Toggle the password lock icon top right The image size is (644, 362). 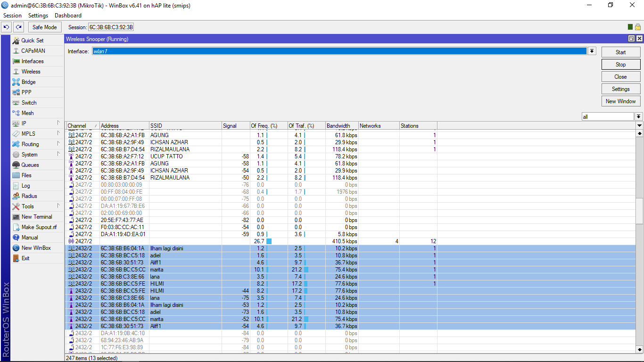tap(639, 27)
